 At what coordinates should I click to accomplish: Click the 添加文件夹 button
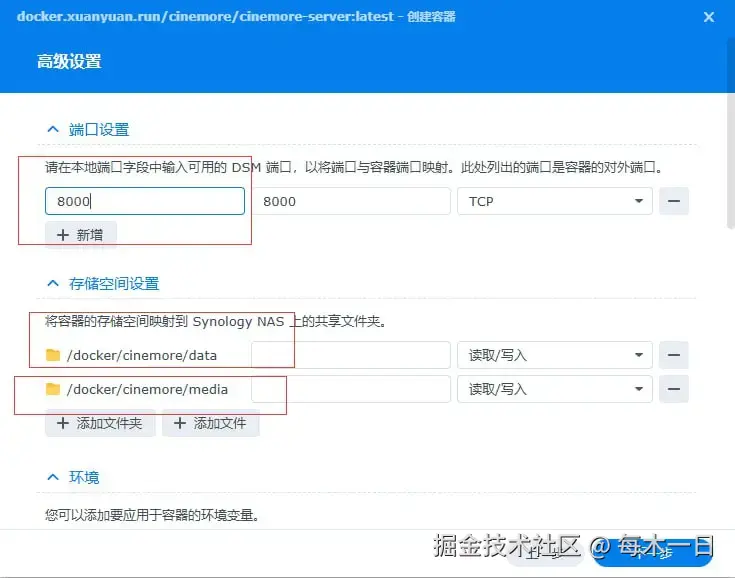coord(100,423)
